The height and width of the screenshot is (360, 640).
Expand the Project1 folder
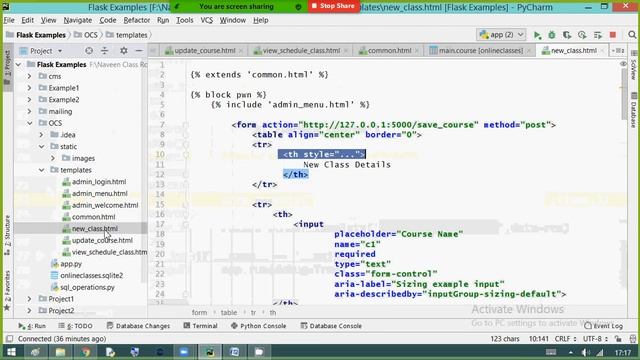(29, 299)
